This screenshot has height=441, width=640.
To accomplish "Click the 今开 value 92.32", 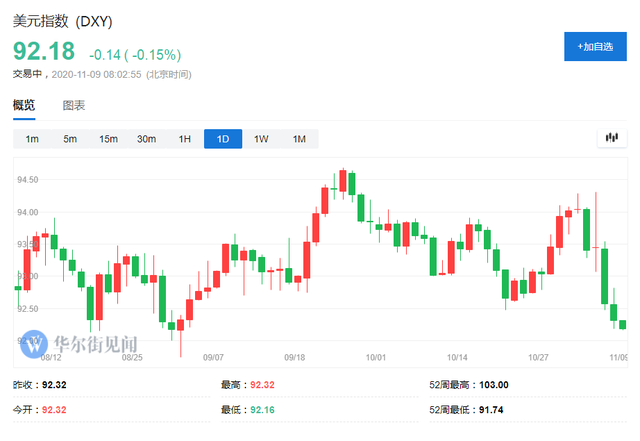I will (54, 410).
